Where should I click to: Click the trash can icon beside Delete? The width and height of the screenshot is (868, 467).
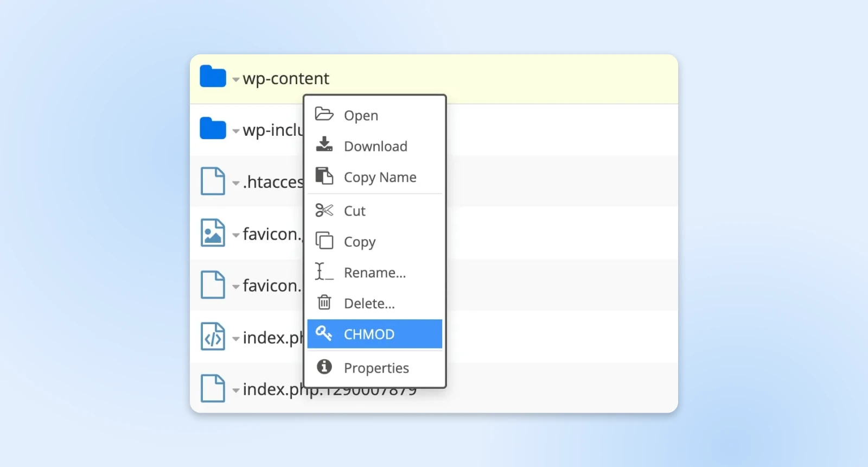coord(324,301)
